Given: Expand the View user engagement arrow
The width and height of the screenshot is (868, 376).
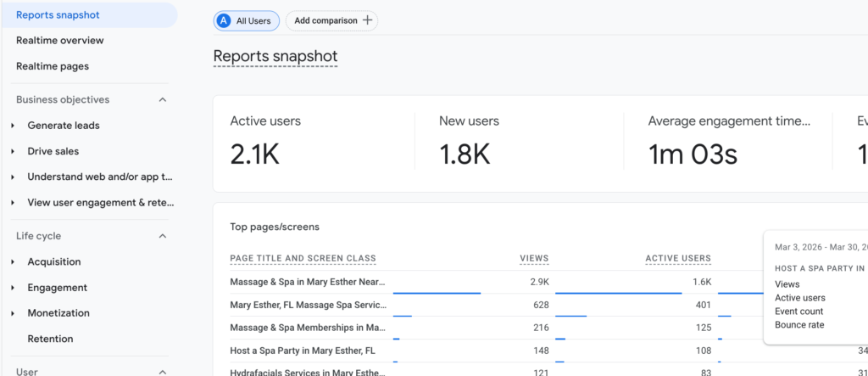Looking at the screenshot, I should (14, 203).
